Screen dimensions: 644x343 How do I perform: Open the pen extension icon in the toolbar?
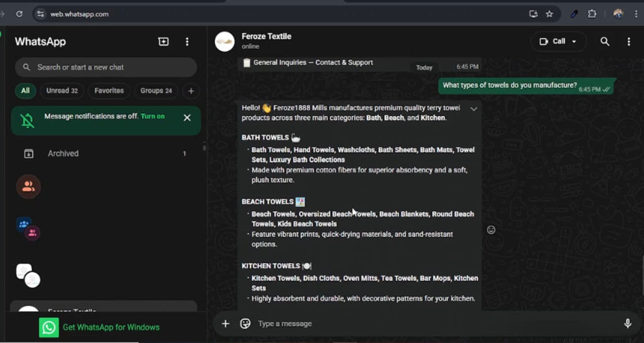(574, 14)
